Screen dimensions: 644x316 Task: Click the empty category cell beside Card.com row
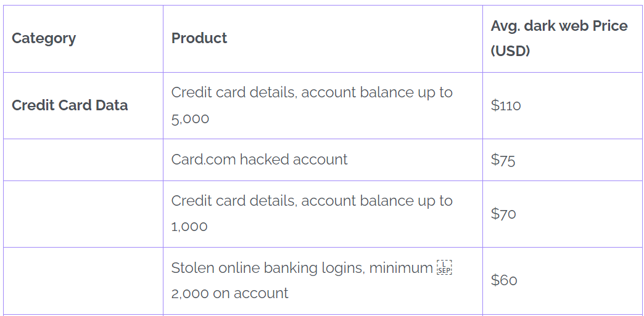(83, 160)
